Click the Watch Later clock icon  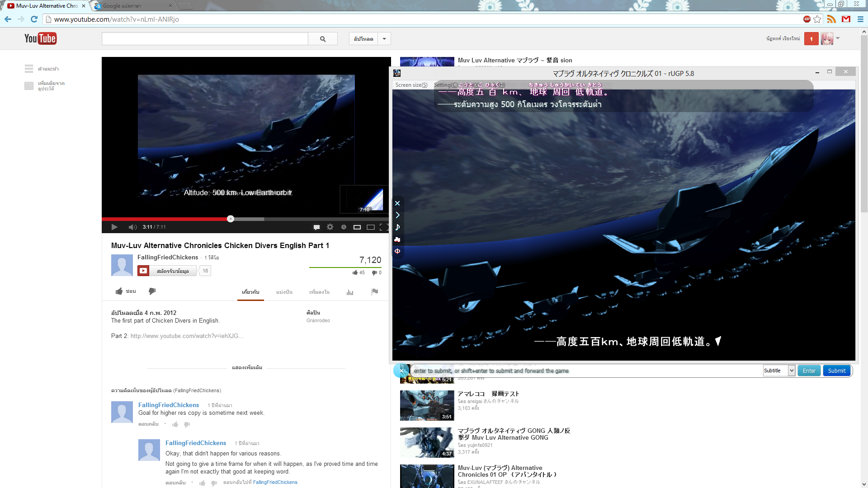pyautogui.click(x=344, y=227)
